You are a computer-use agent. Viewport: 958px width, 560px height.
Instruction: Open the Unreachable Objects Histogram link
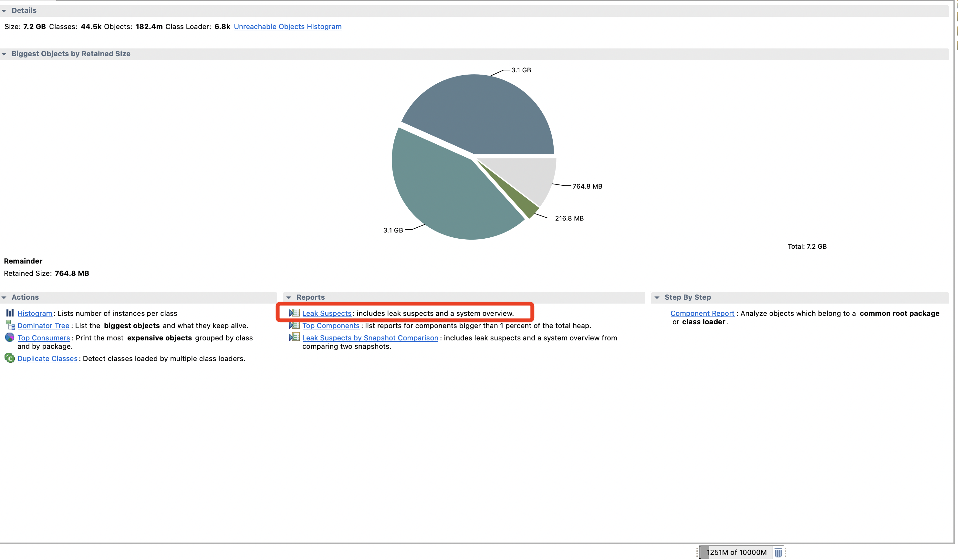click(288, 26)
